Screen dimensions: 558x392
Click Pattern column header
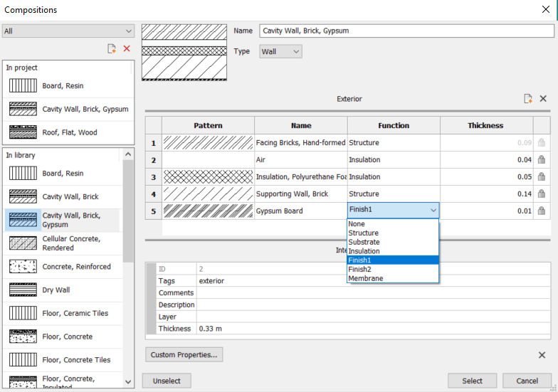coord(208,125)
